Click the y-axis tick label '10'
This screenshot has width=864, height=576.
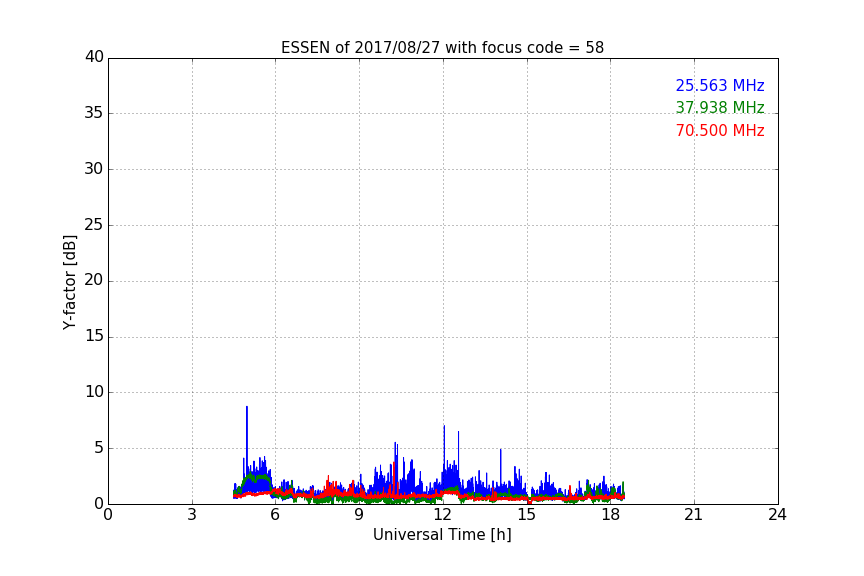[x=94, y=392]
